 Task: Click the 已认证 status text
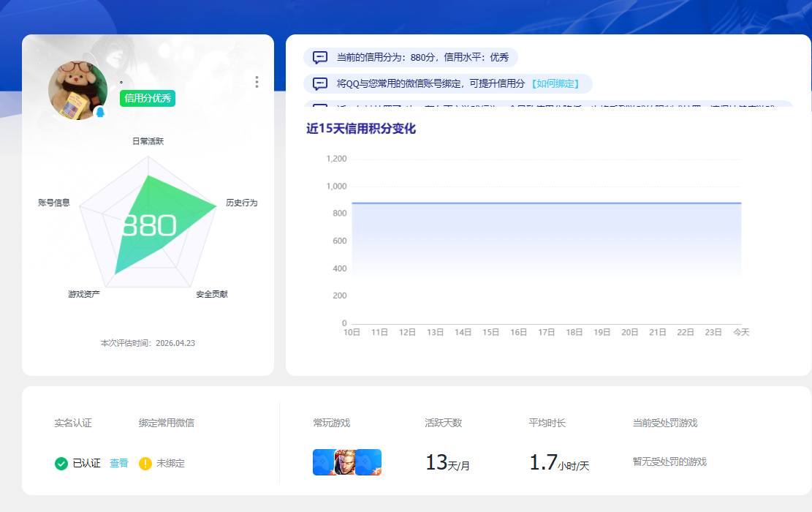[86, 463]
